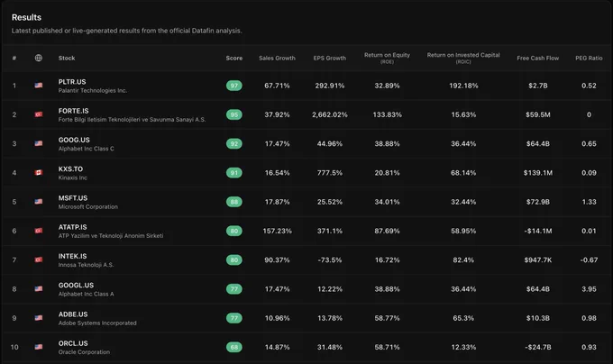The width and height of the screenshot is (613, 364).
Task: Click the US flag beside GOOGL.US
Action: 38,288
